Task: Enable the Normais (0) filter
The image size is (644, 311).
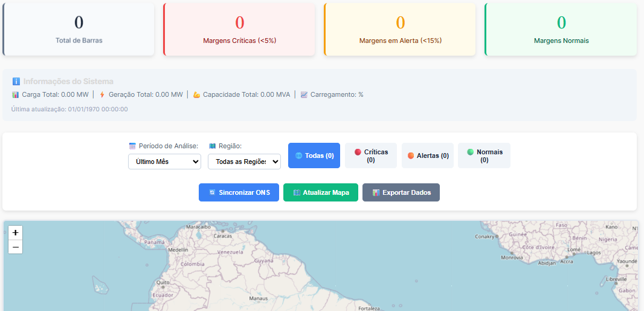Action: (x=484, y=155)
